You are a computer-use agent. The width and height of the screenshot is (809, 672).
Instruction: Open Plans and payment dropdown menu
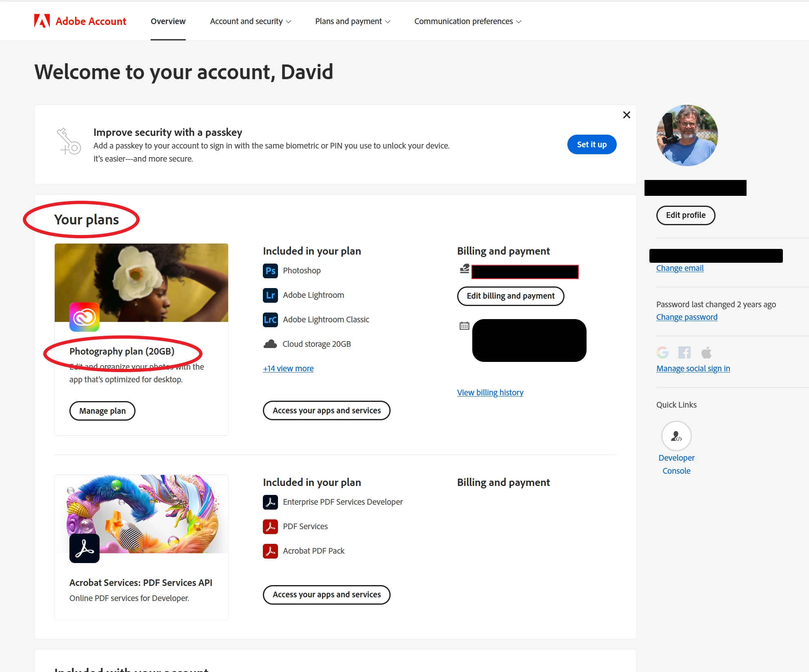(x=352, y=21)
